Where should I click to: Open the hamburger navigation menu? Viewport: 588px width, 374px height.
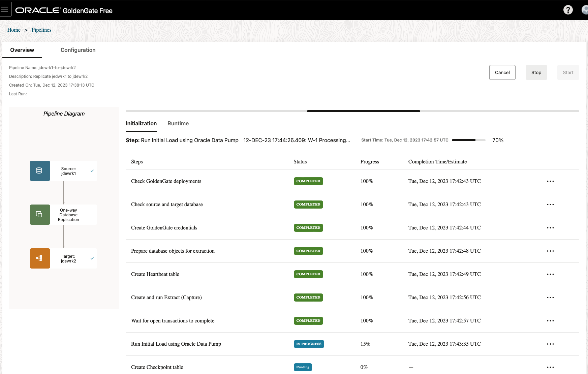(5, 9)
